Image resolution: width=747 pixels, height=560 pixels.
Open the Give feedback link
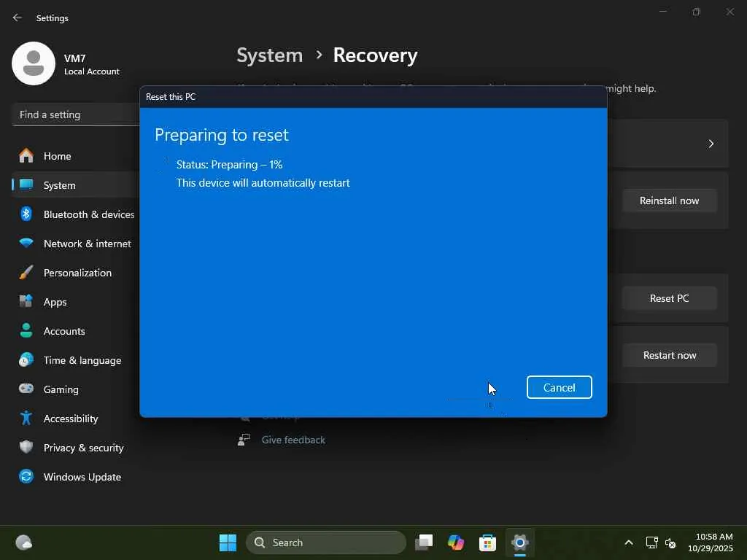[x=293, y=440]
